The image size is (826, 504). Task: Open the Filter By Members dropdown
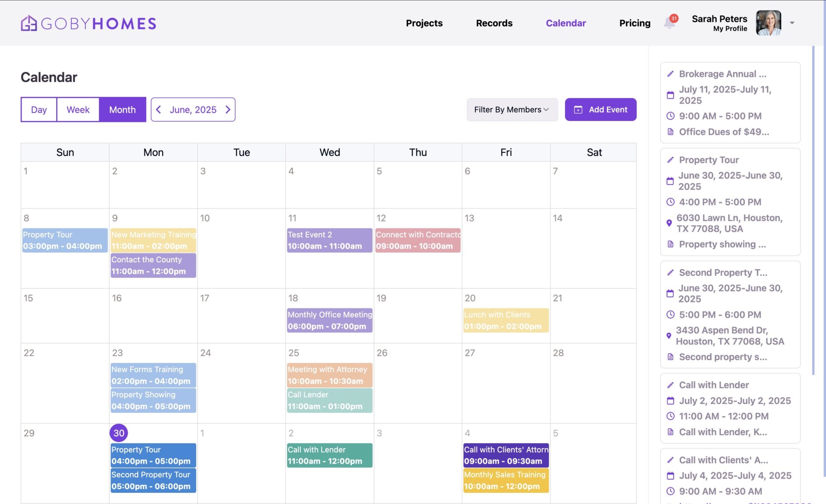(x=512, y=109)
